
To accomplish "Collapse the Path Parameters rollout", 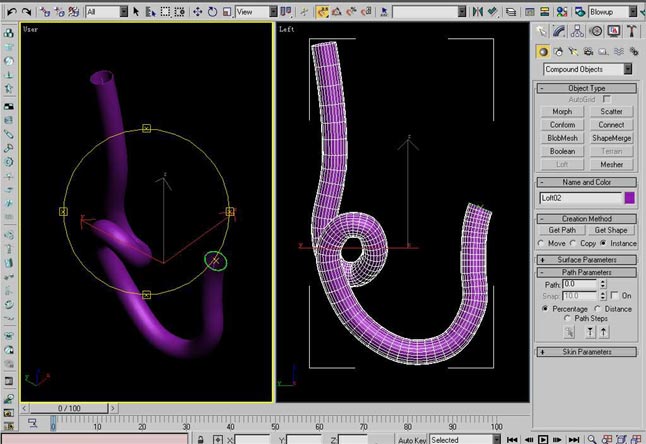I will pos(586,272).
